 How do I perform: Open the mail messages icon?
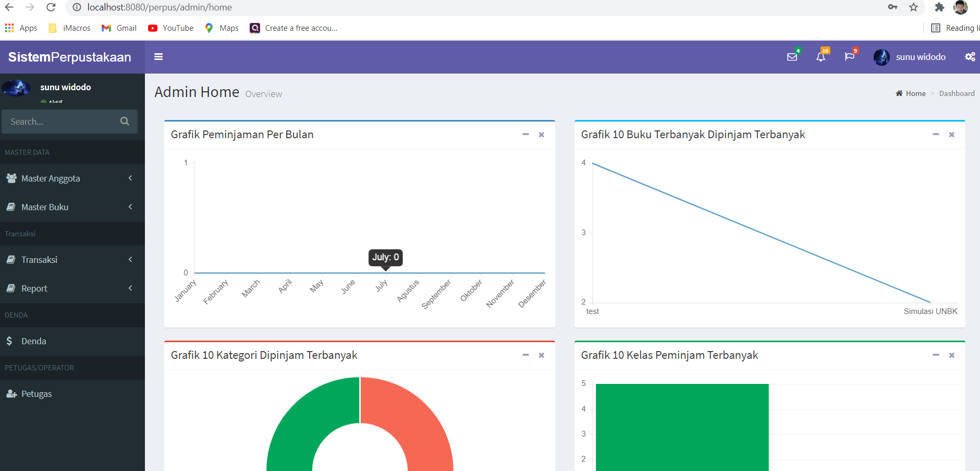pos(792,57)
